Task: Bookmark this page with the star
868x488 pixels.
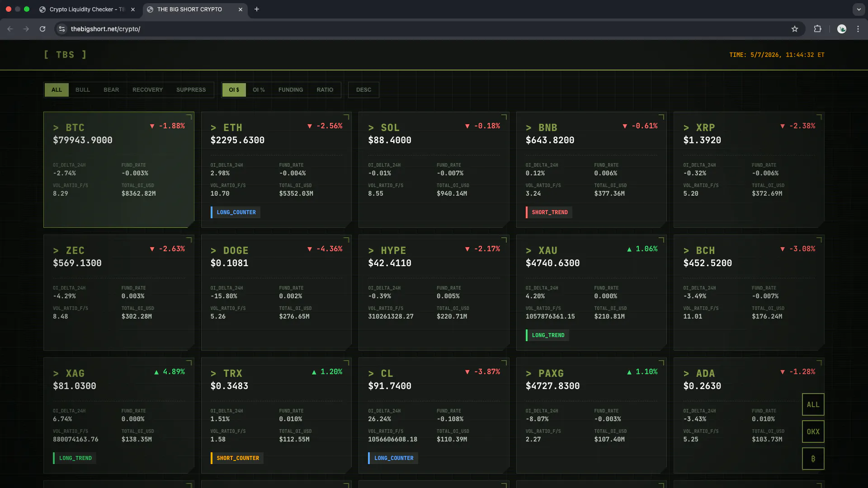Action: 795,29
